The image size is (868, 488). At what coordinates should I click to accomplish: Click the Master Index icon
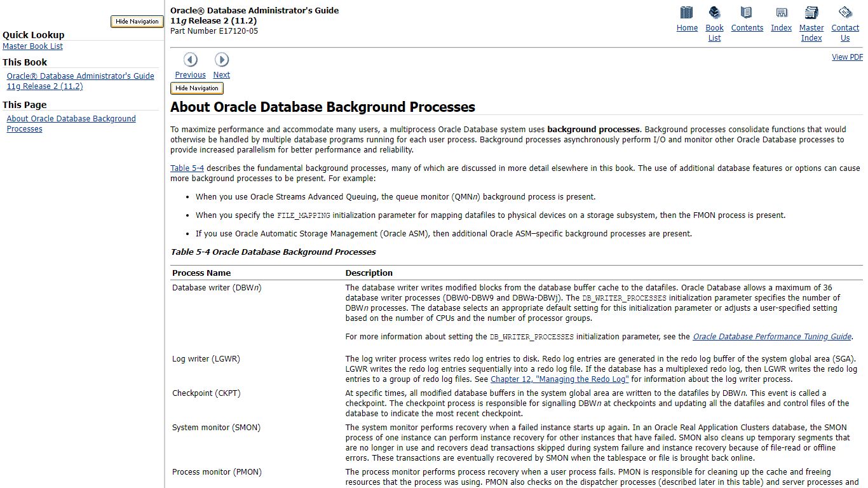click(811, 13)
